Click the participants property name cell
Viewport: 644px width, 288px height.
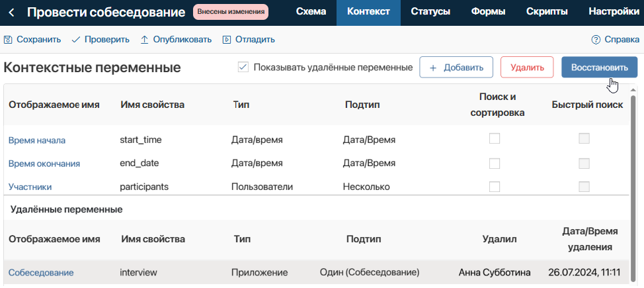pyautogui.click(x=144, y=187)
